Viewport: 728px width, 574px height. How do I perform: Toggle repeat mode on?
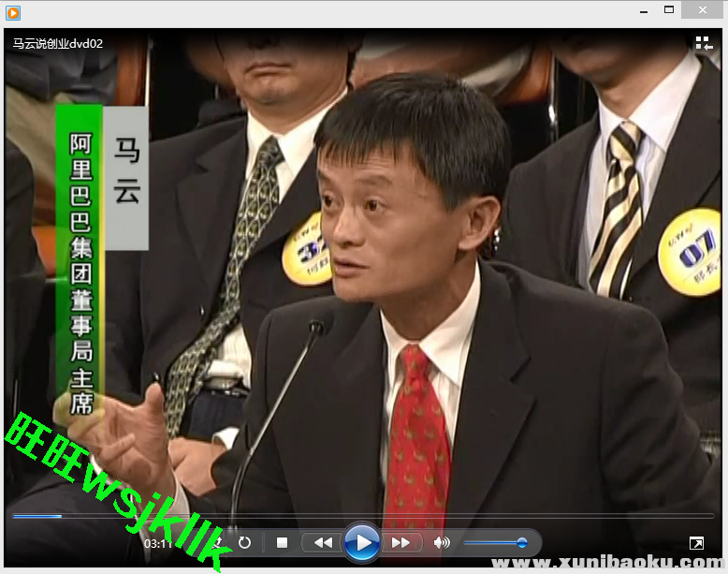(244, 542)
